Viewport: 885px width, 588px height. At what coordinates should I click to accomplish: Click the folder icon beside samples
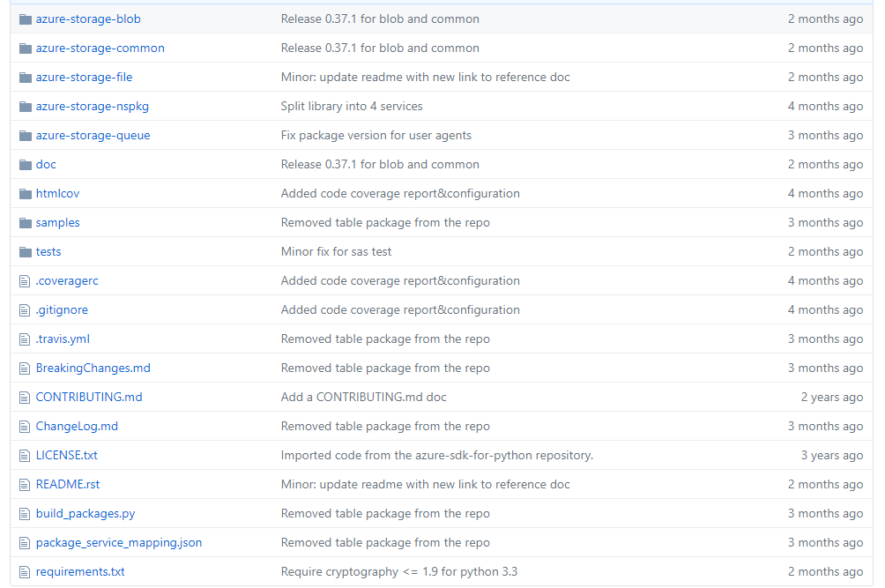[x=25, y=222]
